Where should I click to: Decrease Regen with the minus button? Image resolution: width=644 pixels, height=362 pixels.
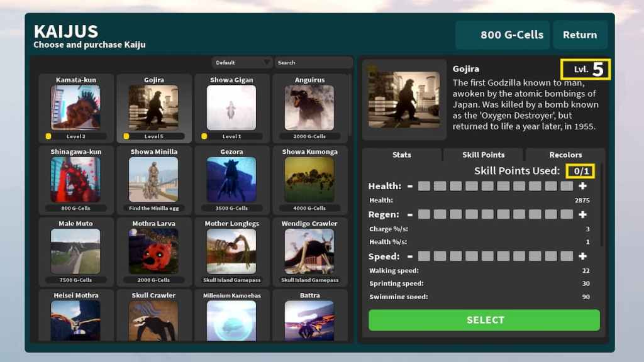(410, 215)
